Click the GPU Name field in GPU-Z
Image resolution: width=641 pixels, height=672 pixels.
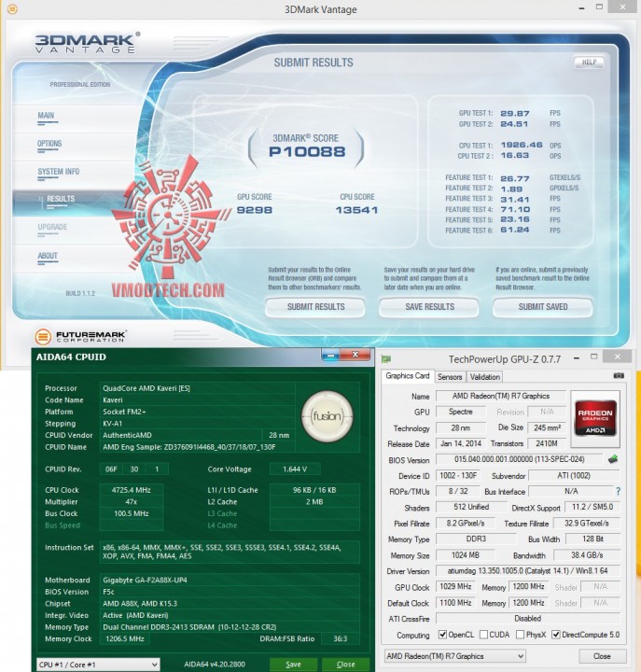tap(500, 396)
